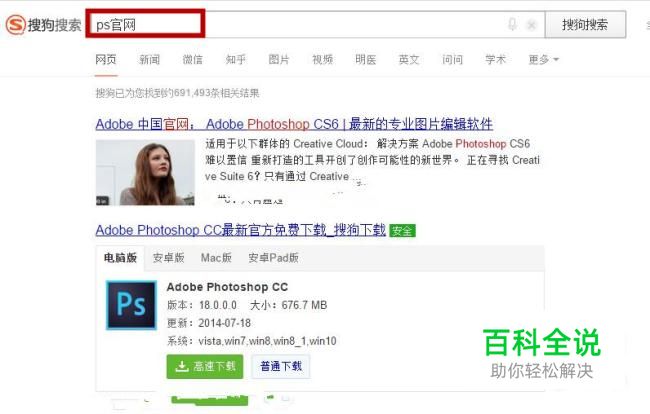
Task: Select the 安卓Pad版 tab
Action: click(x=273, y=258)
